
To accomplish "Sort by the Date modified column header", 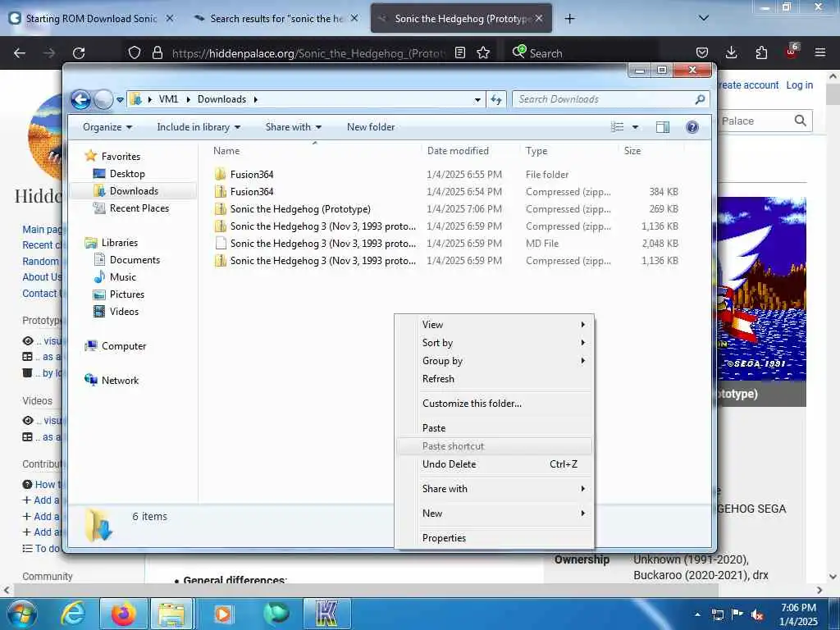I will tap(470, 151).
